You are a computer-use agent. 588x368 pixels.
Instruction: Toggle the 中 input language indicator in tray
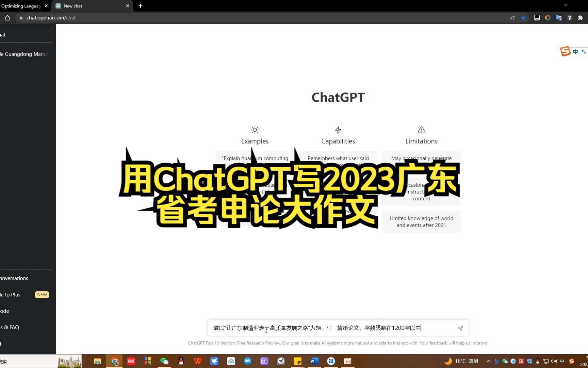coord(562,361)
